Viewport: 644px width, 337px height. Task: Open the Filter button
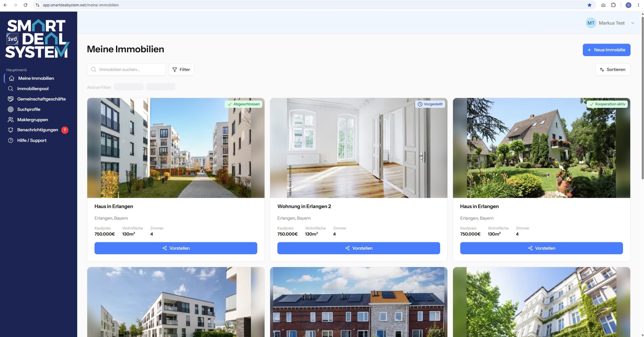click(181, 69)
